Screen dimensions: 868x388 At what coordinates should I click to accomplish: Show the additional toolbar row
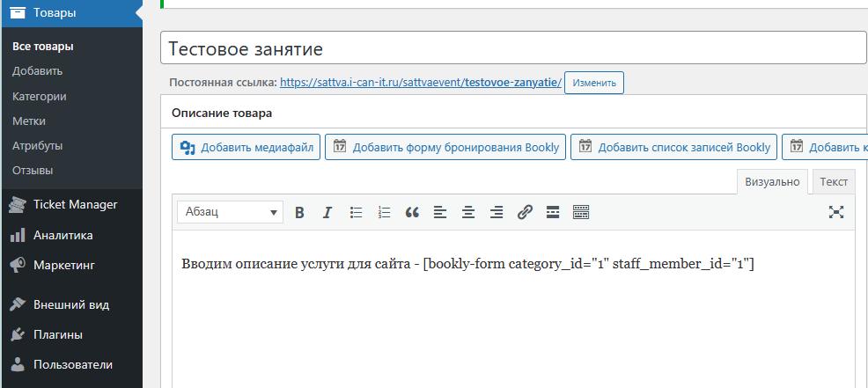point(581,212)
